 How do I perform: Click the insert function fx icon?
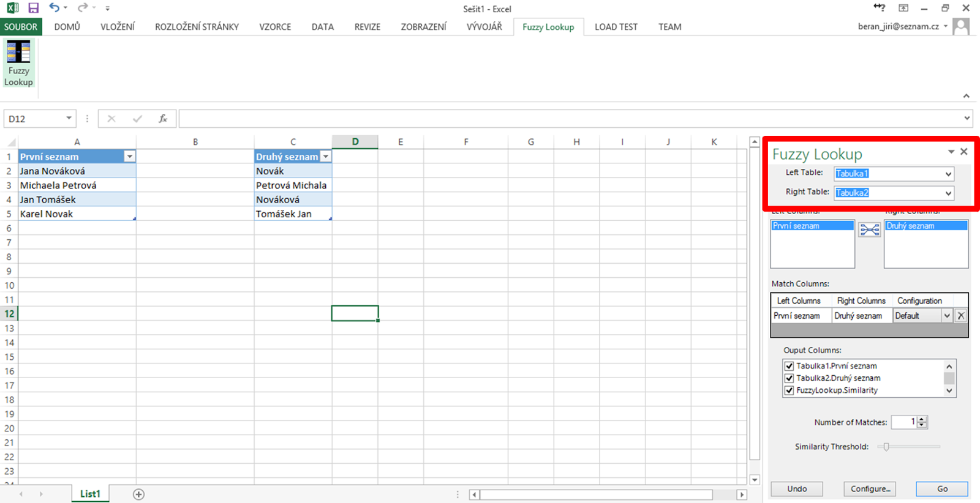tap(163, 119)
